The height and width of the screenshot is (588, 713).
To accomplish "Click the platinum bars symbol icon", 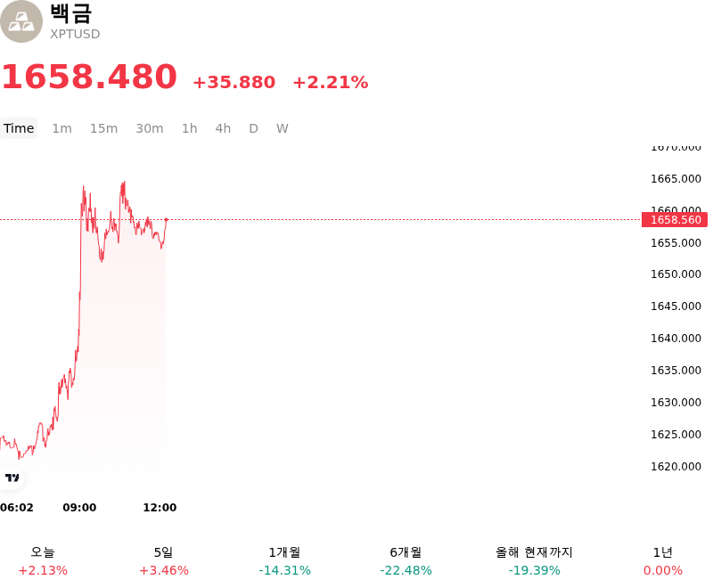I will (x=20, y=21).
